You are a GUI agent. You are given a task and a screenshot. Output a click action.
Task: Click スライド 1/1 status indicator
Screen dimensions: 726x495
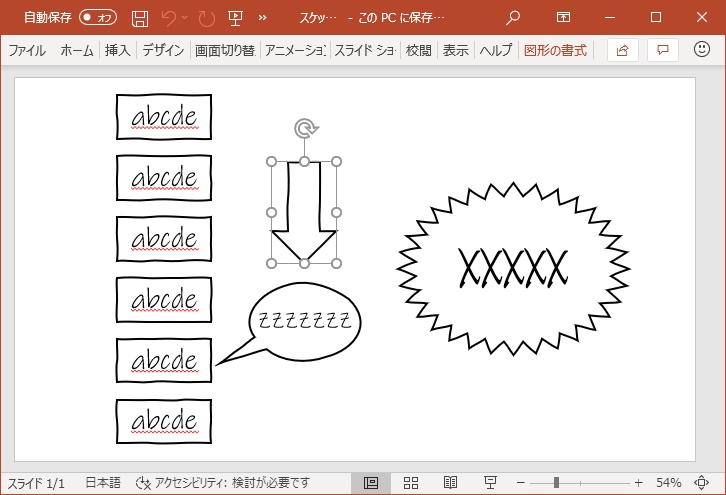point(36,483)
